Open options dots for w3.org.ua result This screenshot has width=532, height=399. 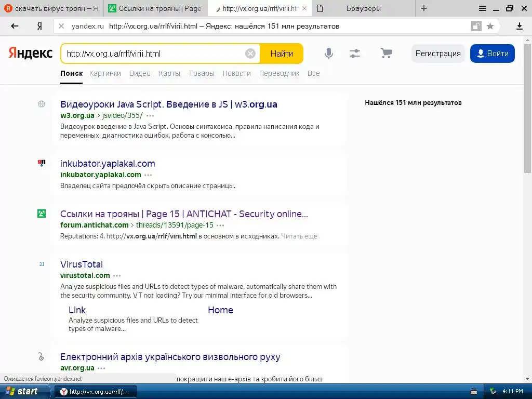(150, 116)
